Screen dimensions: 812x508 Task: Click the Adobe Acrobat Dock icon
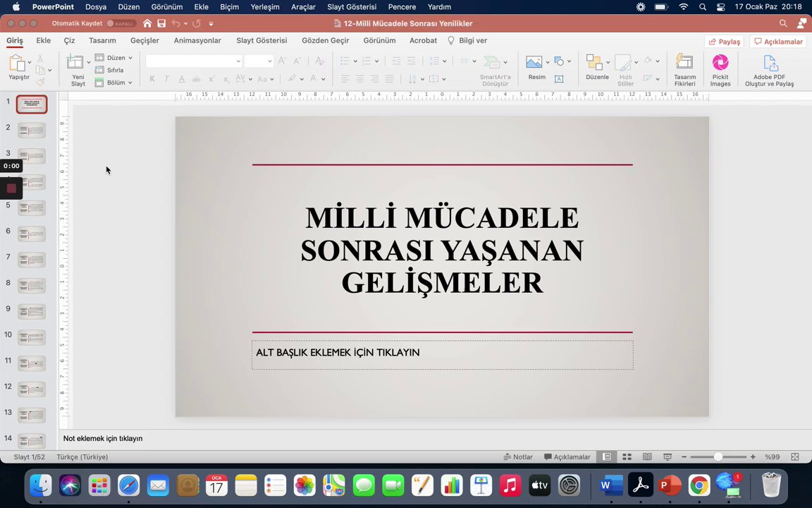click(641, 485)
